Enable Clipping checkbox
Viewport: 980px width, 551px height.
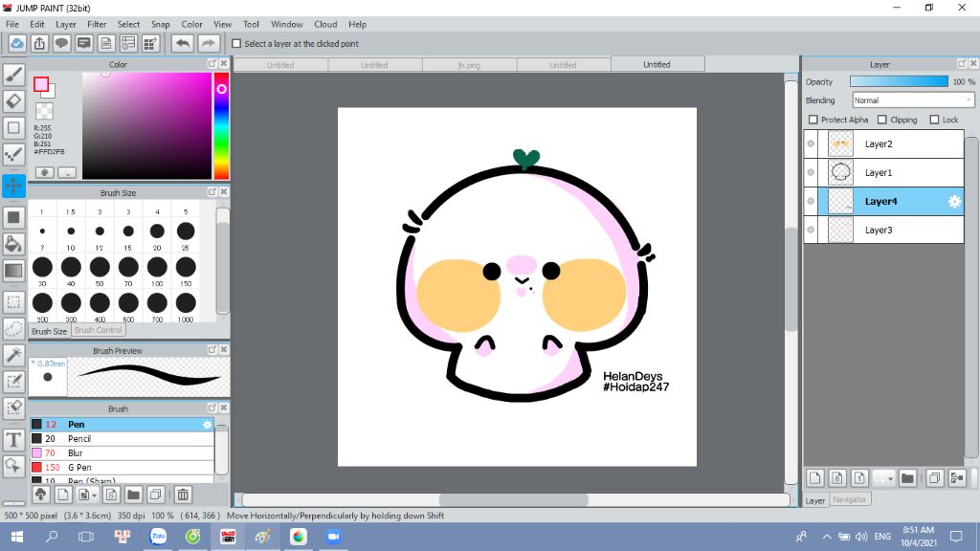click(881, 120)
